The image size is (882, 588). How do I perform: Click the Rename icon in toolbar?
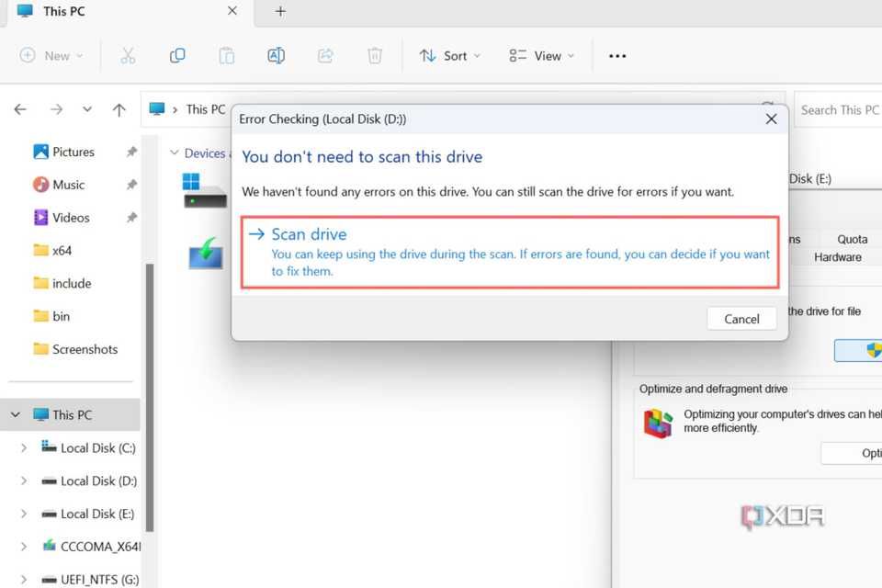point(276,56)
